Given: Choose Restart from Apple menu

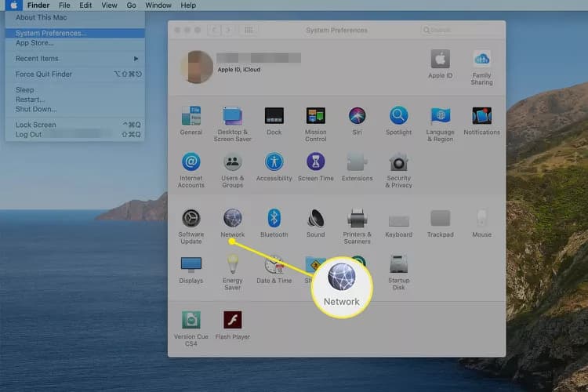Looking at the screenshot, I should pos(75,100).
